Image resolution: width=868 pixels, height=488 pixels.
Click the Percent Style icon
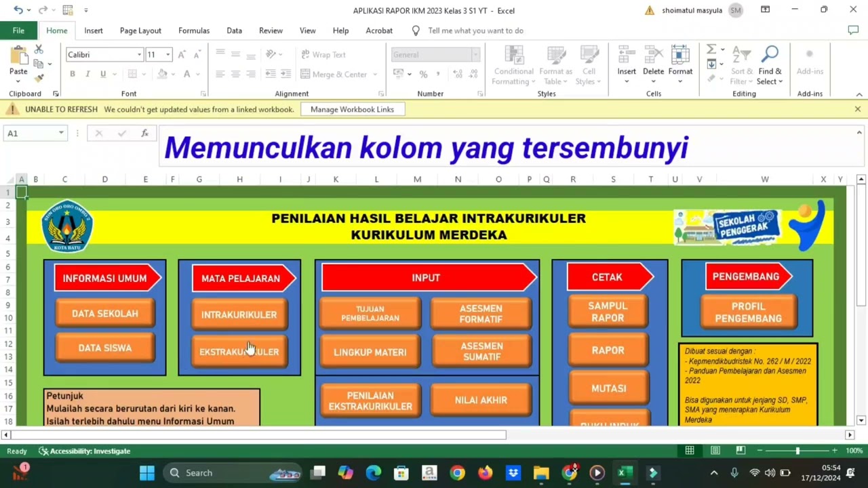click(x=423, y=75)
